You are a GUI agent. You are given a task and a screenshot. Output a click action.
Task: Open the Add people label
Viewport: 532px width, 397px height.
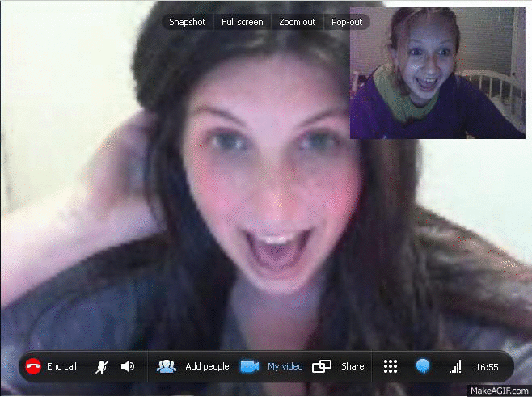207,366
